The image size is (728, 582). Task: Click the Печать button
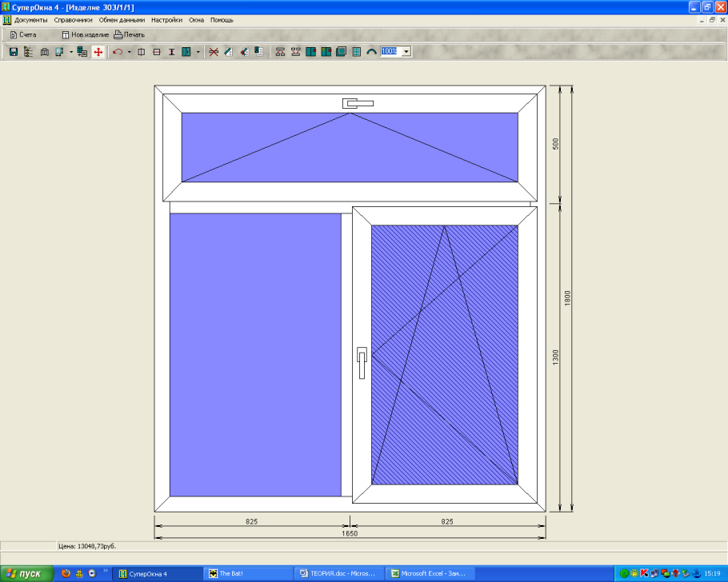[130, 35]
